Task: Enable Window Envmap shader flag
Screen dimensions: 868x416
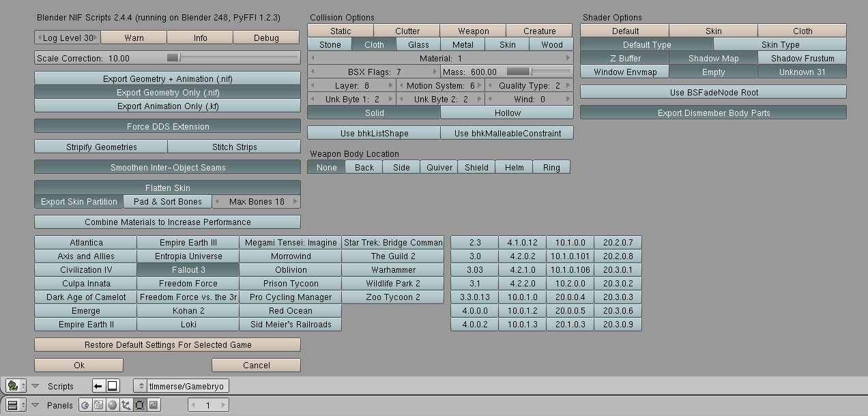Action: 625,72
